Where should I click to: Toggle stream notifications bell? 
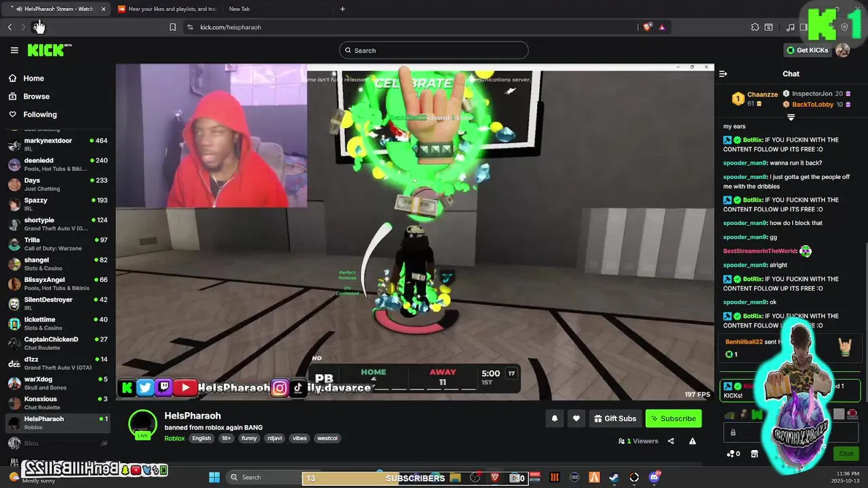click(555, 419)
